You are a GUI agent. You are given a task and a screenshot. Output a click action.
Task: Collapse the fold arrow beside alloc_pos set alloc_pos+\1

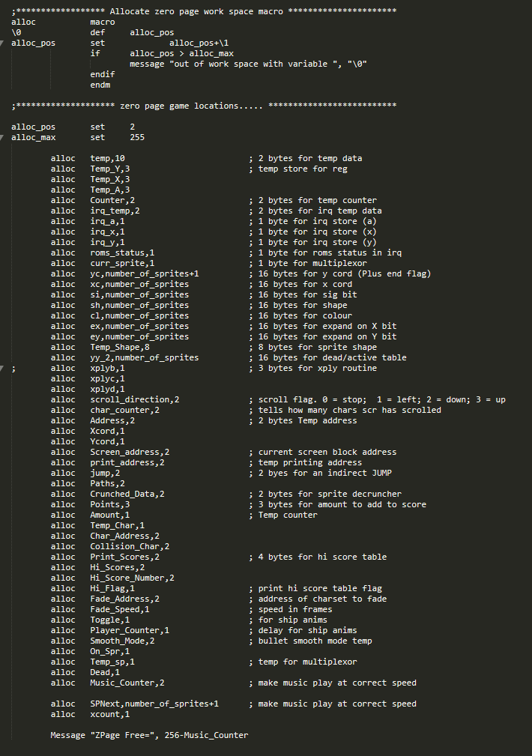(3, 43)
